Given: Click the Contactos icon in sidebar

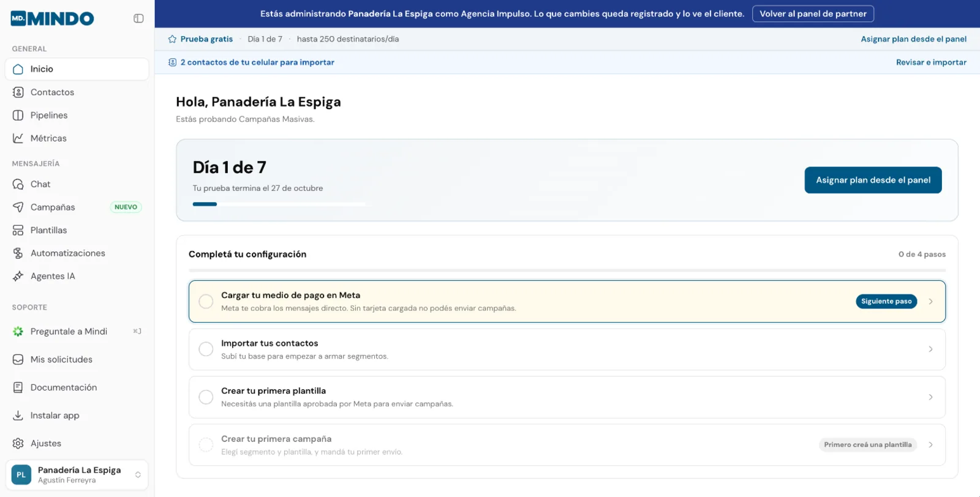Looking at the screenshot, I should click(18, 92).
